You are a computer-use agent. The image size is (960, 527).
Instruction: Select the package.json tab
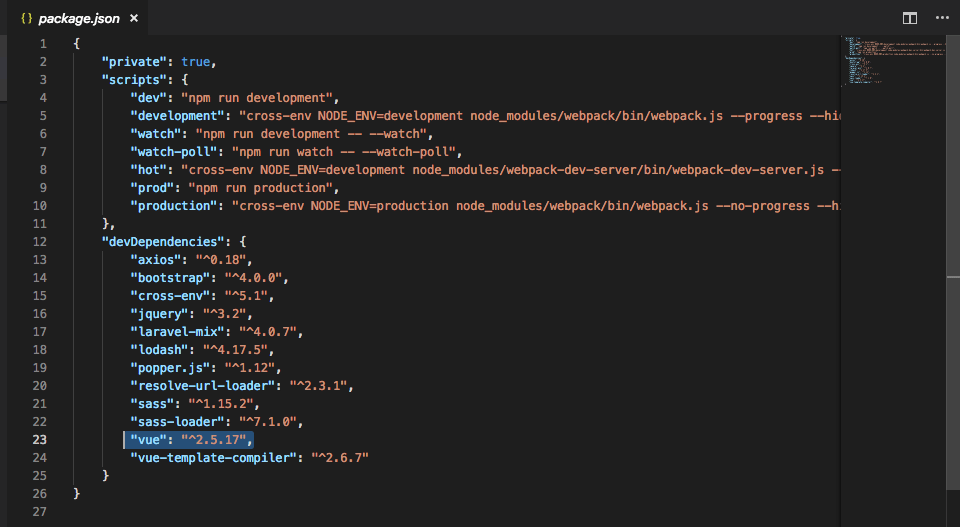[78, 18]
